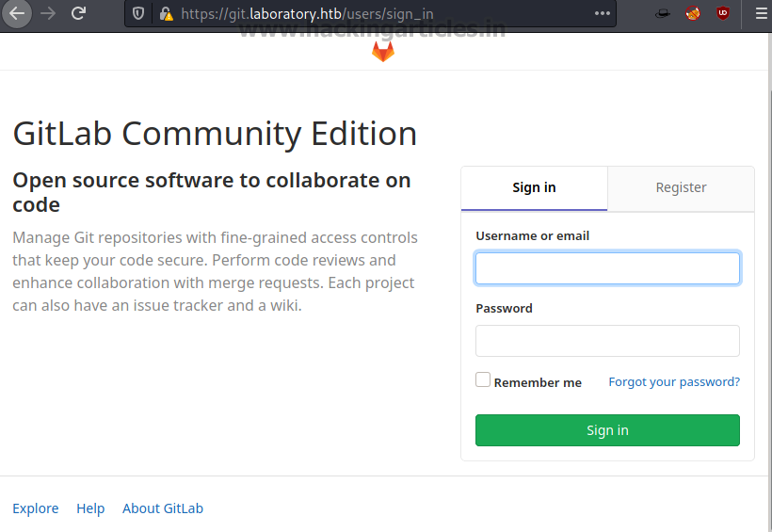Open the About GitLab footer link
This screenshot has width=772, height=532.
pos(163,508)
